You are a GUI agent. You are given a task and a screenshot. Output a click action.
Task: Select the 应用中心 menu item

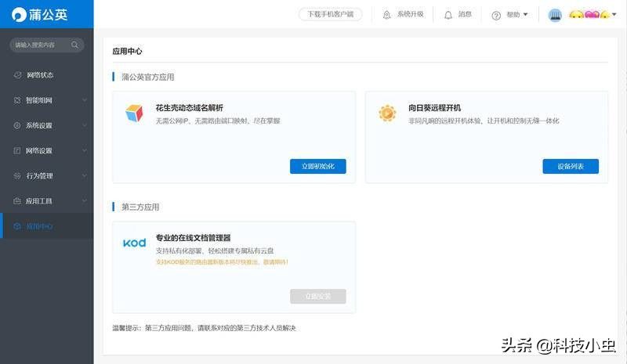47,226
